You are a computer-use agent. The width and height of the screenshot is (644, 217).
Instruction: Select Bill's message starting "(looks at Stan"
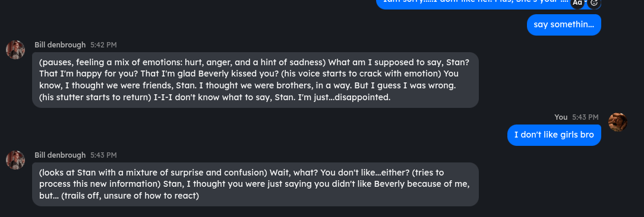pyautogui.click(x=255, y=184)
